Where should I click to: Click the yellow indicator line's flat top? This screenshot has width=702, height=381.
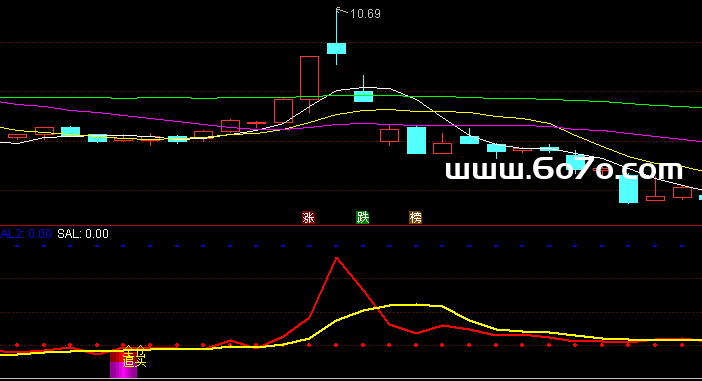click(x=416, y=305)
